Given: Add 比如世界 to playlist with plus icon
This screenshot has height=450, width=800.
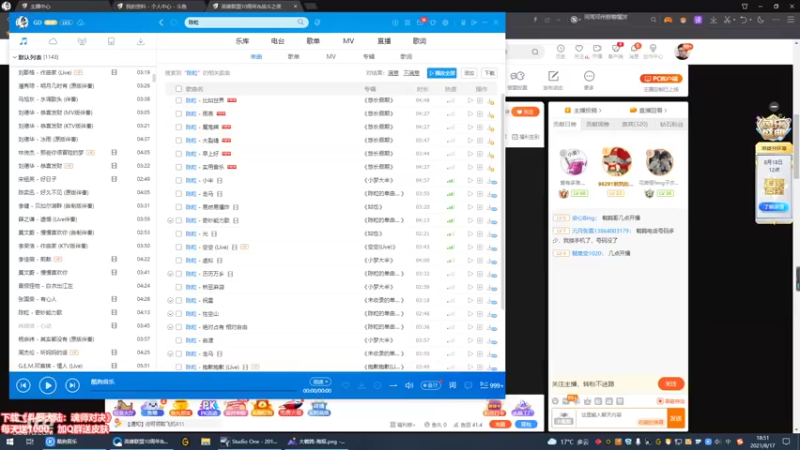Looking at the screenshot, I should click(480, 101).
